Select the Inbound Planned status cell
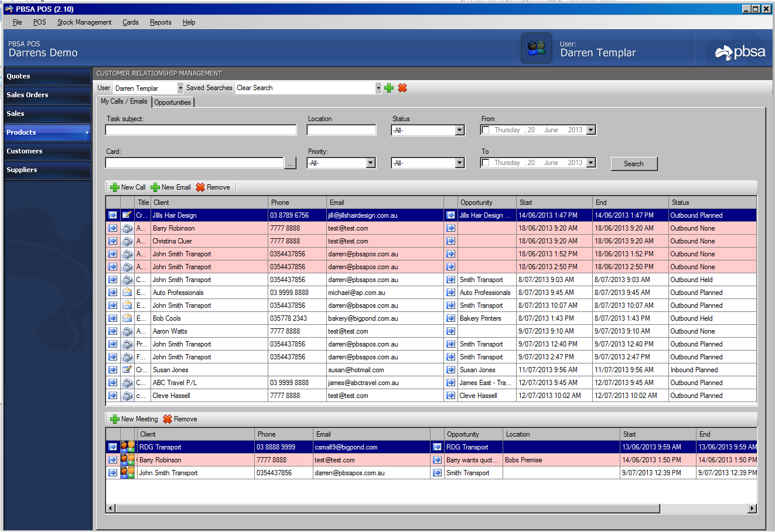Screen dimensions: 775x532 [x=712, y=370]
